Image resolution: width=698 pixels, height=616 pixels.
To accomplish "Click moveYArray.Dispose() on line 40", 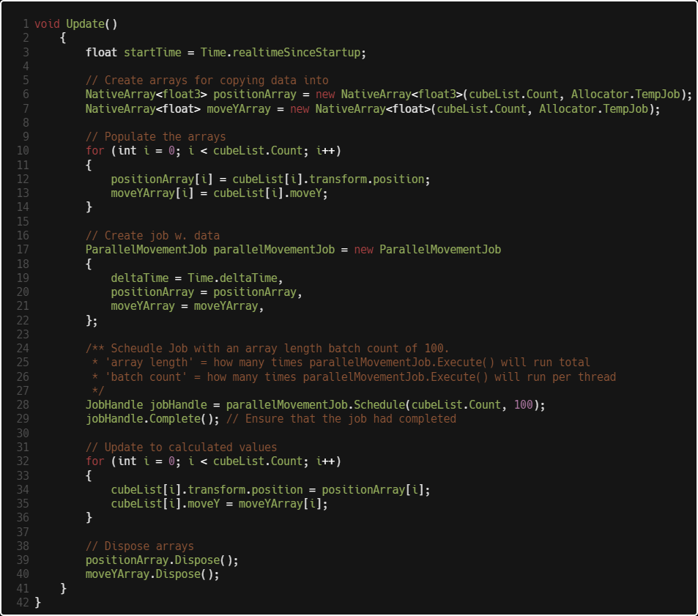I will 149,574.
